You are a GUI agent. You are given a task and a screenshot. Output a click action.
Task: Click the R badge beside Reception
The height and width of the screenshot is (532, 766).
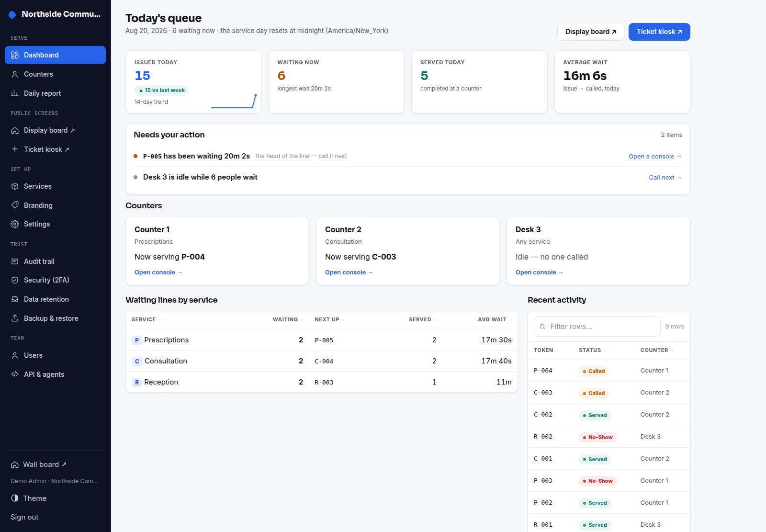(x=136, y=383)
